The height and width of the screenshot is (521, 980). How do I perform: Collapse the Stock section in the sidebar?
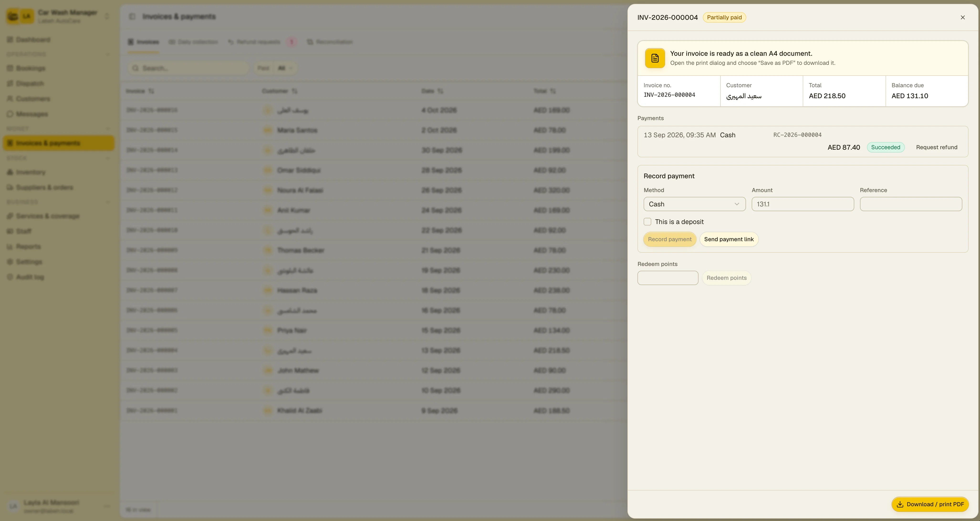tap(59, 158)
